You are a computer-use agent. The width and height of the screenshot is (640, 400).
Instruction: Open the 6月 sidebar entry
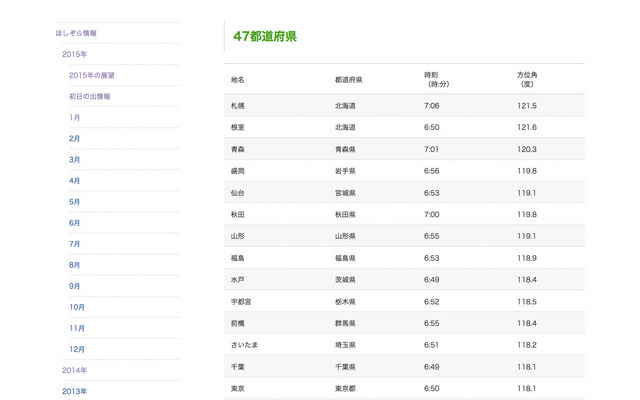[74, 223]
